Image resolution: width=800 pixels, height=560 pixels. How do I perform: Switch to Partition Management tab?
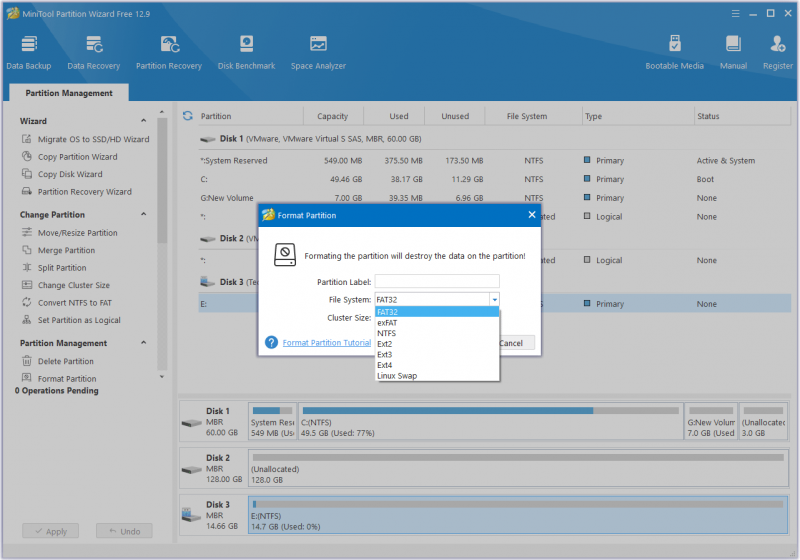tap(69, 93)
